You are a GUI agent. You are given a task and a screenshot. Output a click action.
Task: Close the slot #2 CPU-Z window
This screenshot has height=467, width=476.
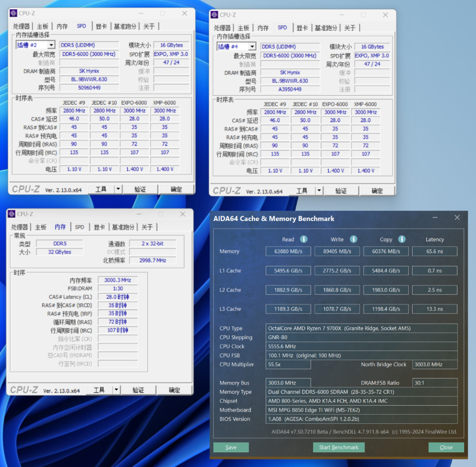(185, 13)
